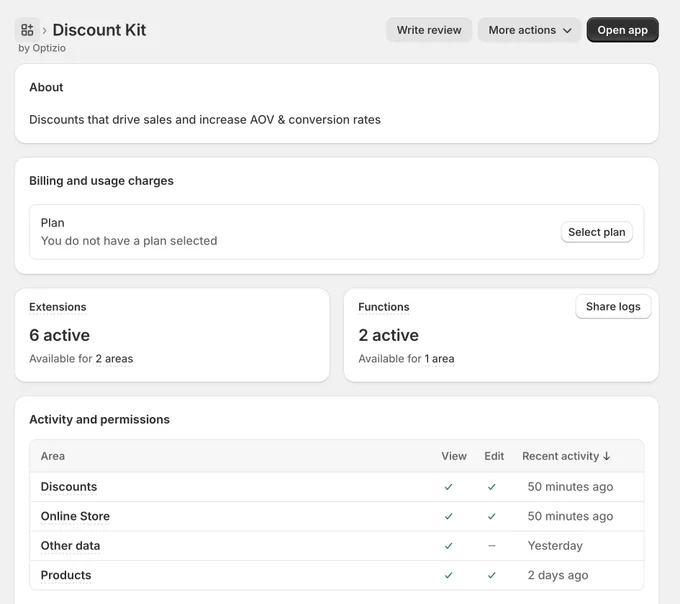Click the Online Store Edit checkmark
This screenshot has width=680, height=604.
[x=491, y=516]
